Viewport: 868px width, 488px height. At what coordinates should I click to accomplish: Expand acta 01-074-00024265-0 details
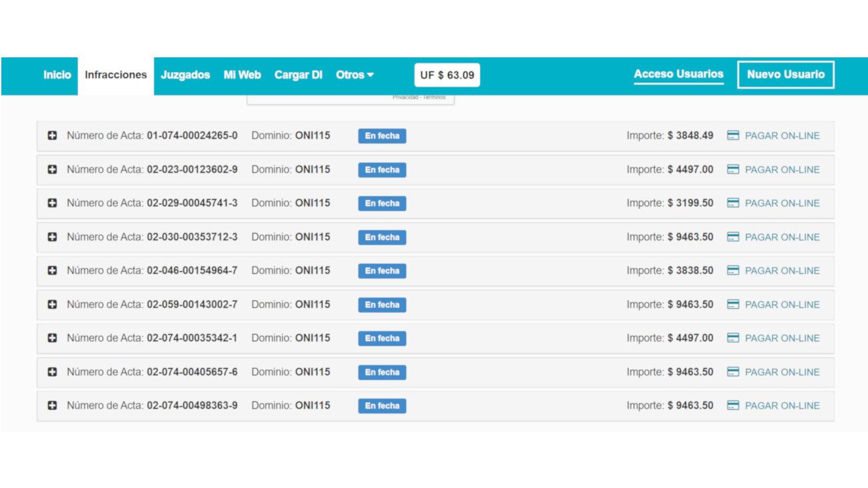[52, 136]
